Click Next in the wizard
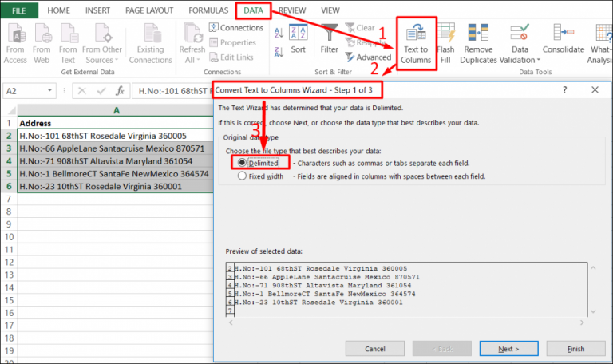This screenshot has width=613, height=364. (508, 348)
